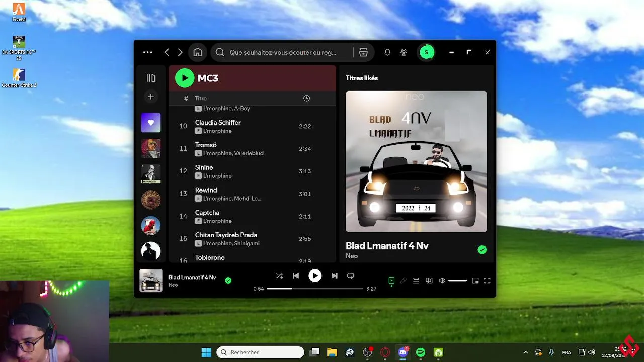
Task: Click the large Blad Lmanatif cover art
Action: 416,161
